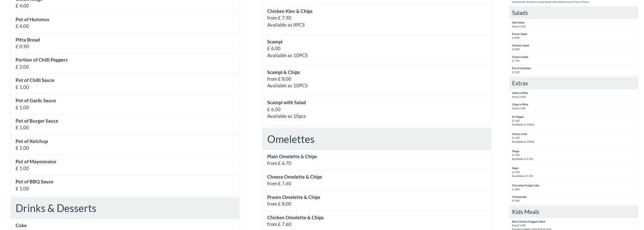This screenshot has height=230, width=644.
Task: Open the Drinks & Desserts section header
Action: coord(56,208)
